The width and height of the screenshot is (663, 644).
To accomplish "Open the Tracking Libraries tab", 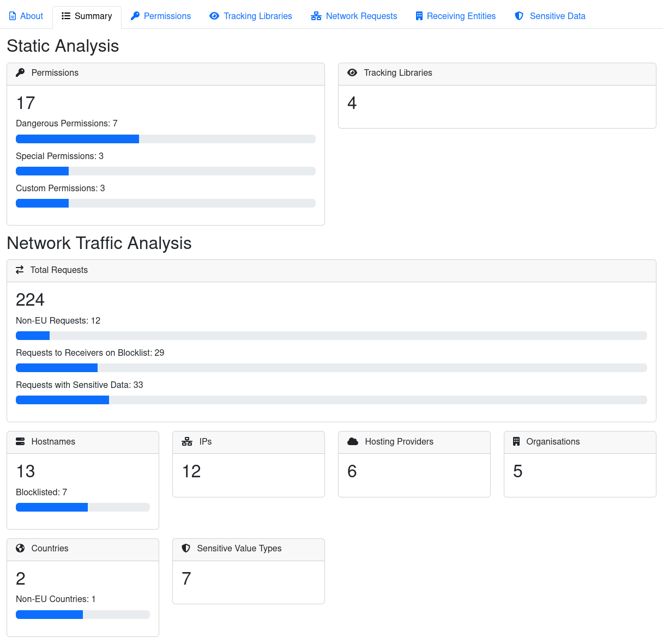I will (x=251, y=16).
